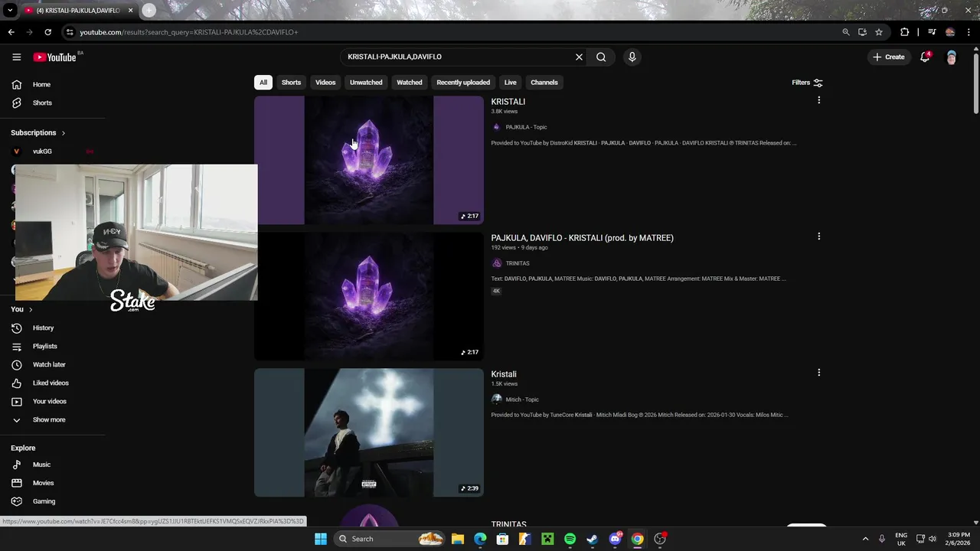Open the Chrome extensions puzzle icon
Screen dimensions: 980x551
[904, 32]
